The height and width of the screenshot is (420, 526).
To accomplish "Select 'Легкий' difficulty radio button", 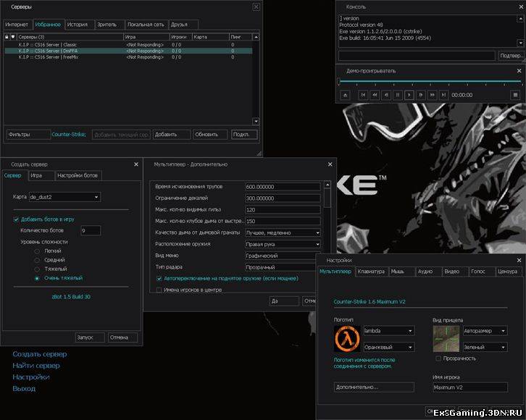I will coord(37,251).
